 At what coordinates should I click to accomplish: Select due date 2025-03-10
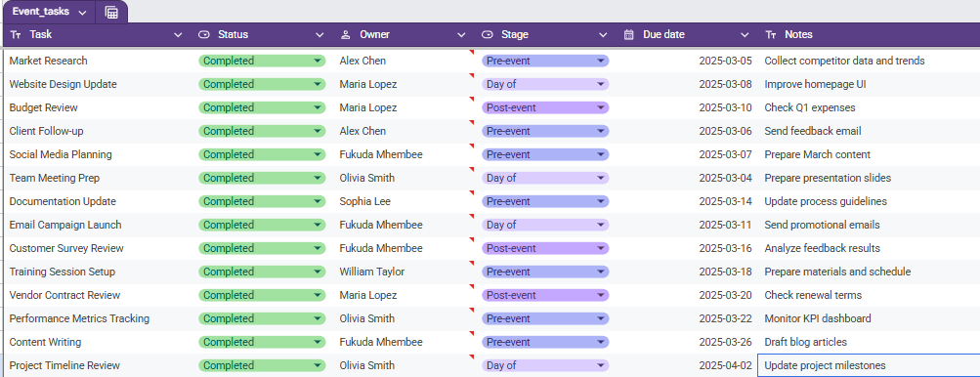[x=726, y=107]
